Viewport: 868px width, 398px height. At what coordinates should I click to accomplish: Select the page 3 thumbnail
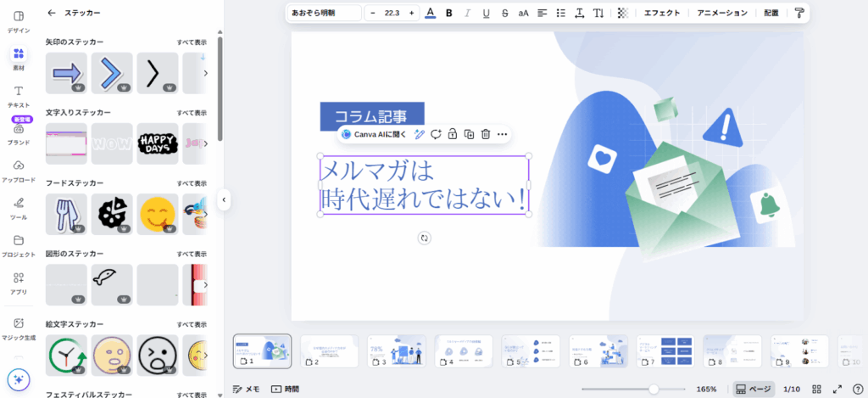(396, 350)
